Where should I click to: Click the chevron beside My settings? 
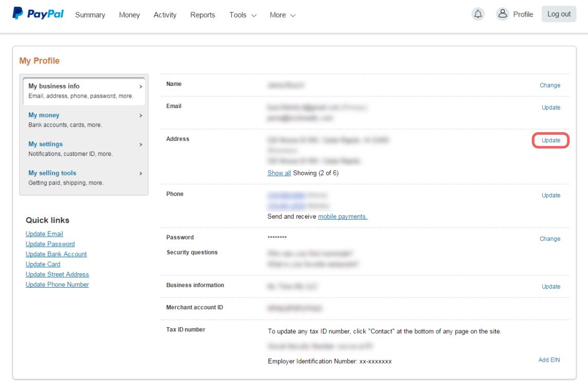[141, 145]
